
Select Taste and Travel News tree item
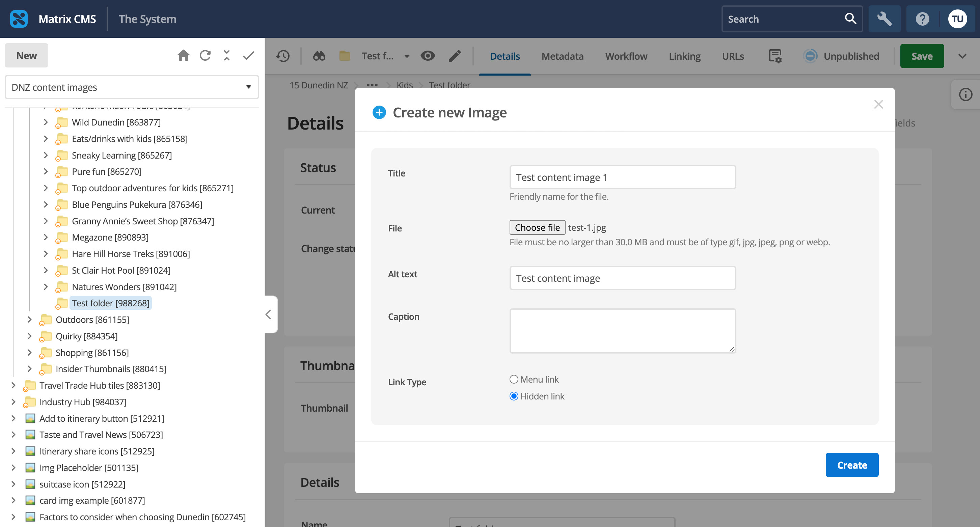coord(101,435)
